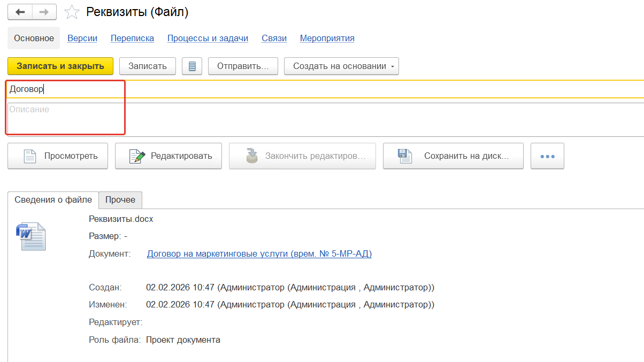Screen dimensions: 644x362
Task: Switch to the Переписка tab
Action: (132, 38)
